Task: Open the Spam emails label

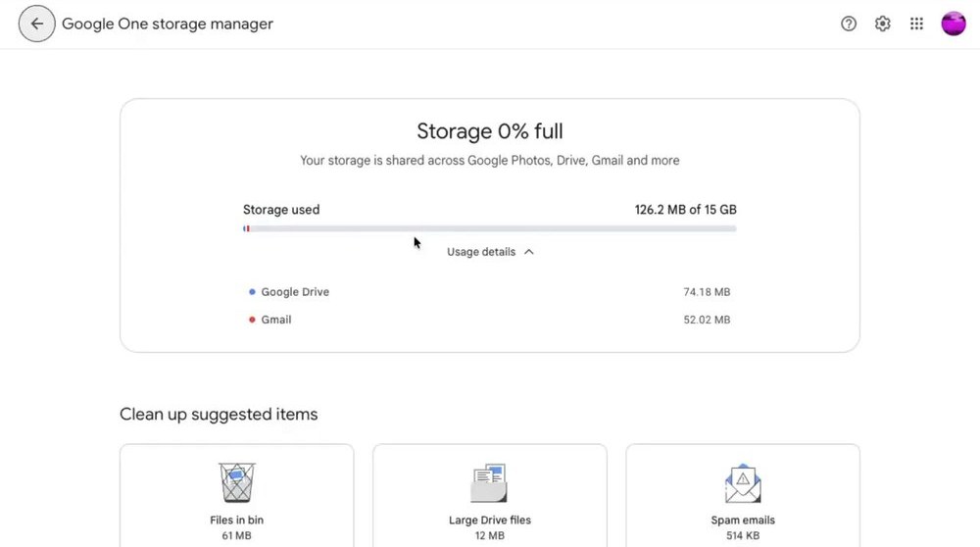Action: [743, 521]
